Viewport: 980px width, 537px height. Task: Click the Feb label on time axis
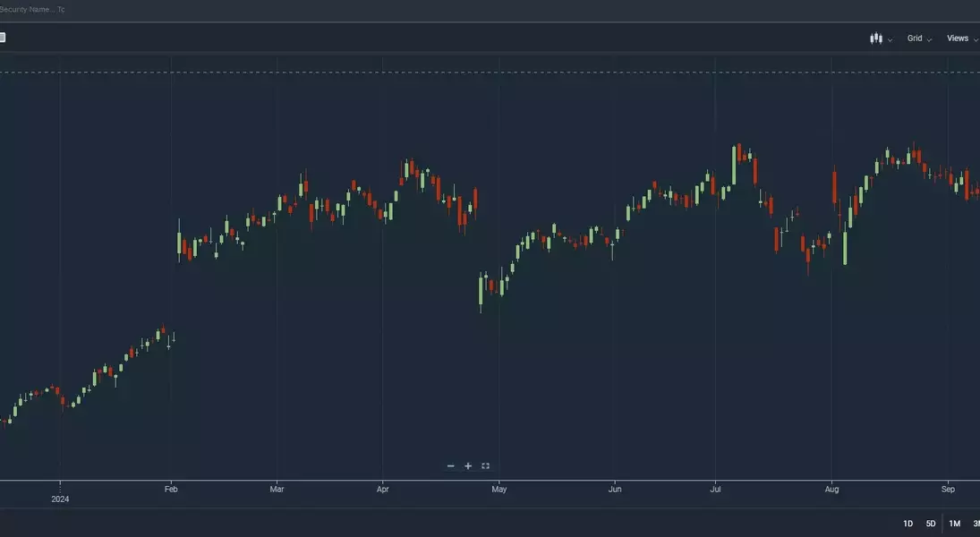[171, 490]
